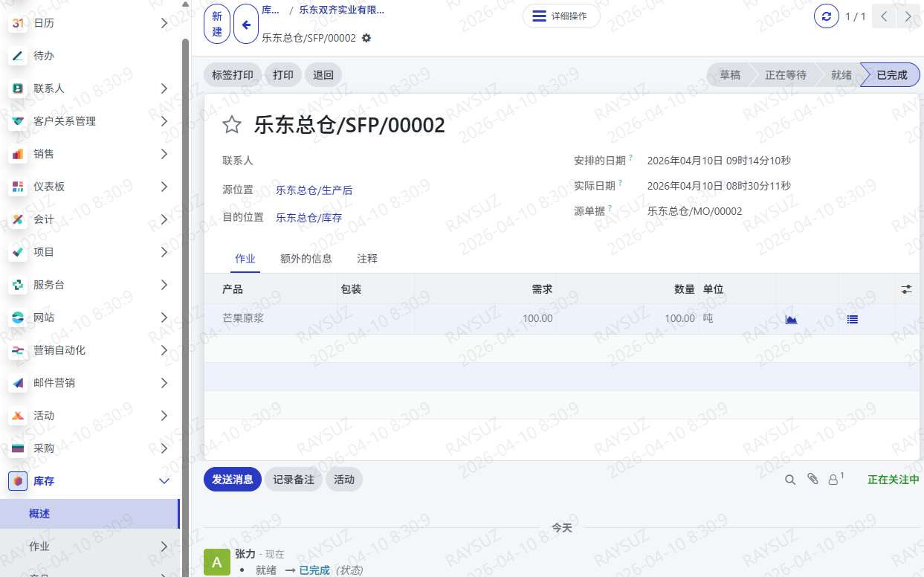
Task: Expand the 客户关系管理 menu chevron
Action: point(164,121)
